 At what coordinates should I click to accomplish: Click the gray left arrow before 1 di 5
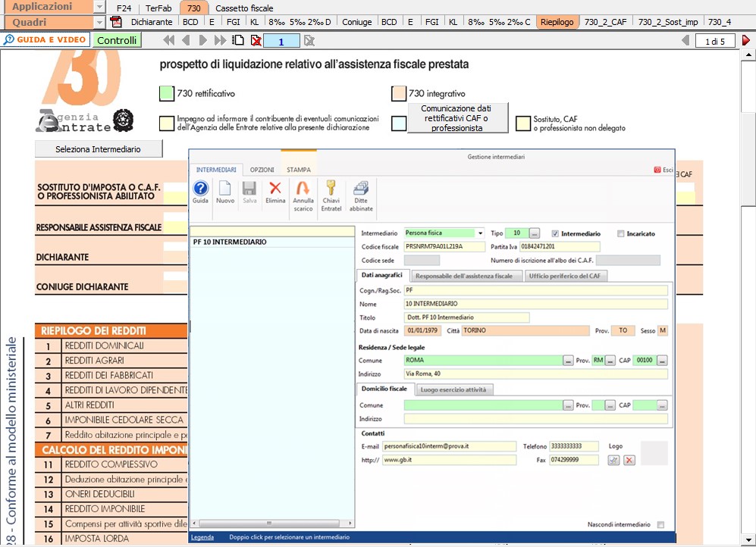click(685, 40)
